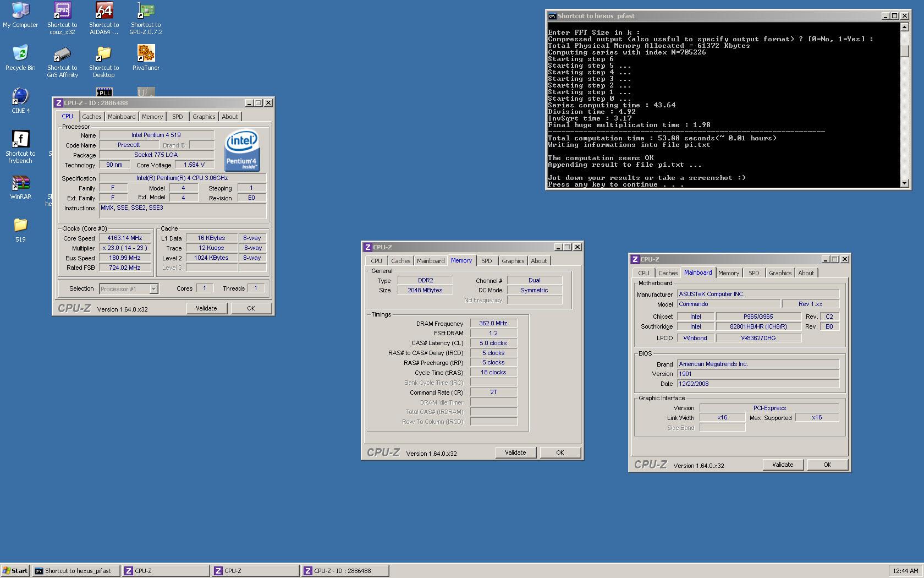Click the memory Size value 2048 MBytes
Viewport: 924px width, 578px height.
pos(425,290)
